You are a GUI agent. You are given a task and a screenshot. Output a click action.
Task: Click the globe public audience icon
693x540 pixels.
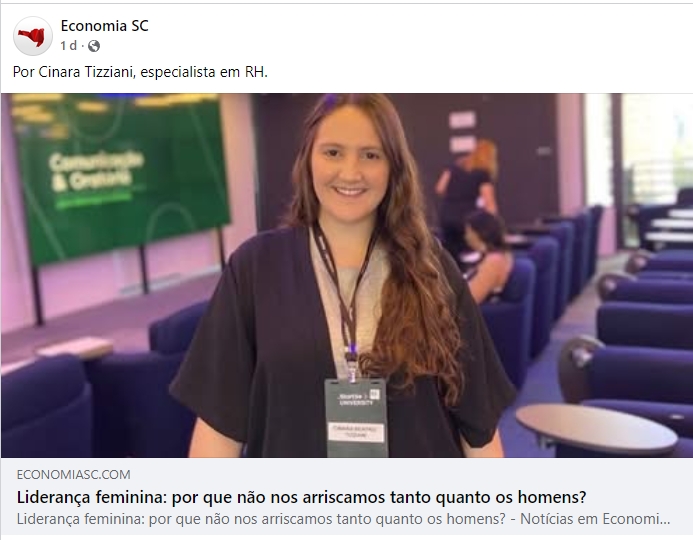coord(94,46)
